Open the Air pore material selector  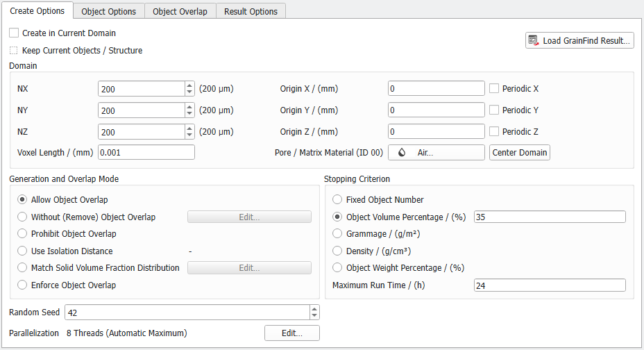[x=437, y=152]
